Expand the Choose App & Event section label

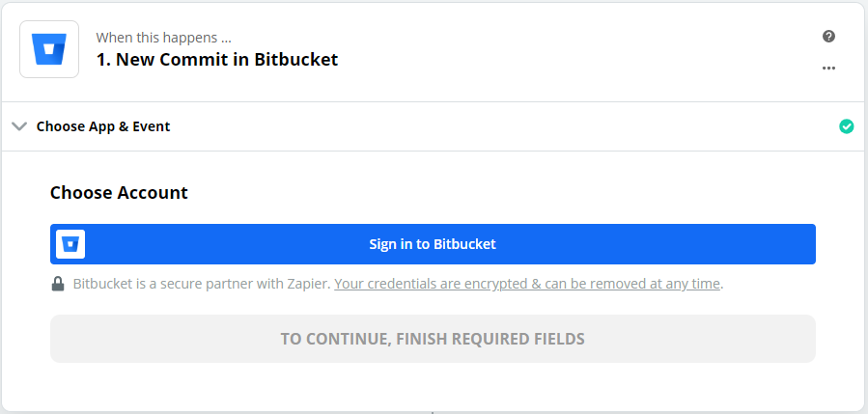click(x=103, y=126)
